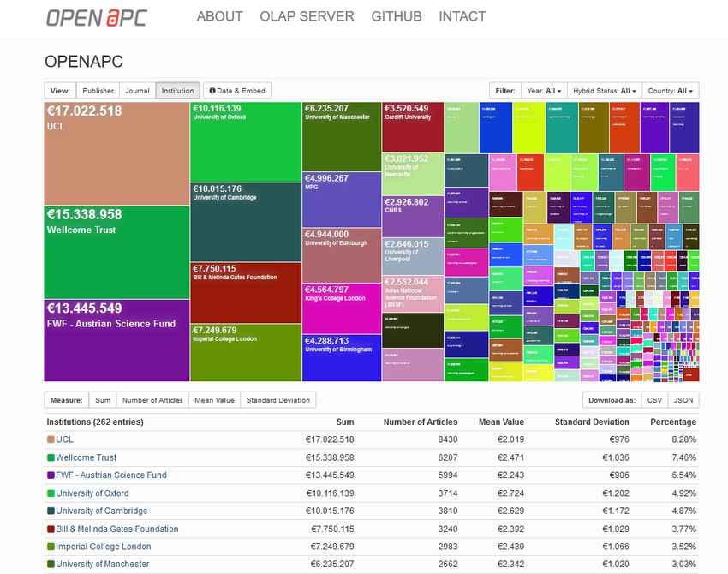Go to the GITHUB page
Viewport: 728px width, 574px height.
pos(397,16)
